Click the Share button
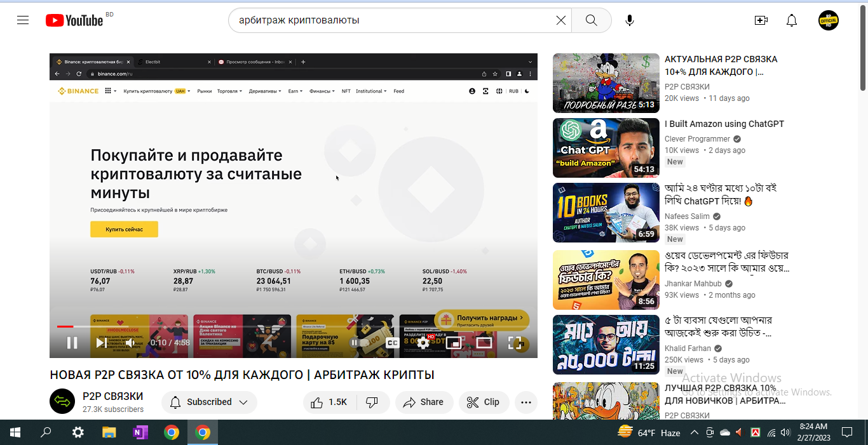This screenshot has width=868, height=445. pyautogui.click(x=424, y=402)
